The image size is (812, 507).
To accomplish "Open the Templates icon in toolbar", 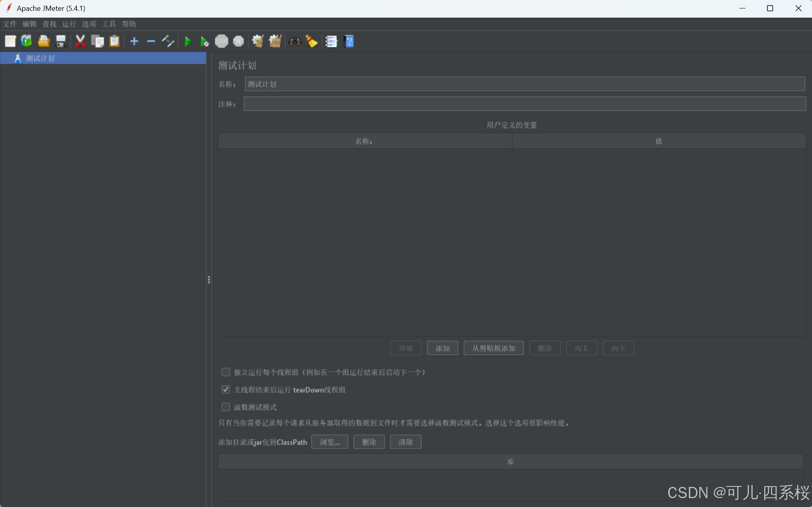I will pyautogui.click(x=26, y=41).
